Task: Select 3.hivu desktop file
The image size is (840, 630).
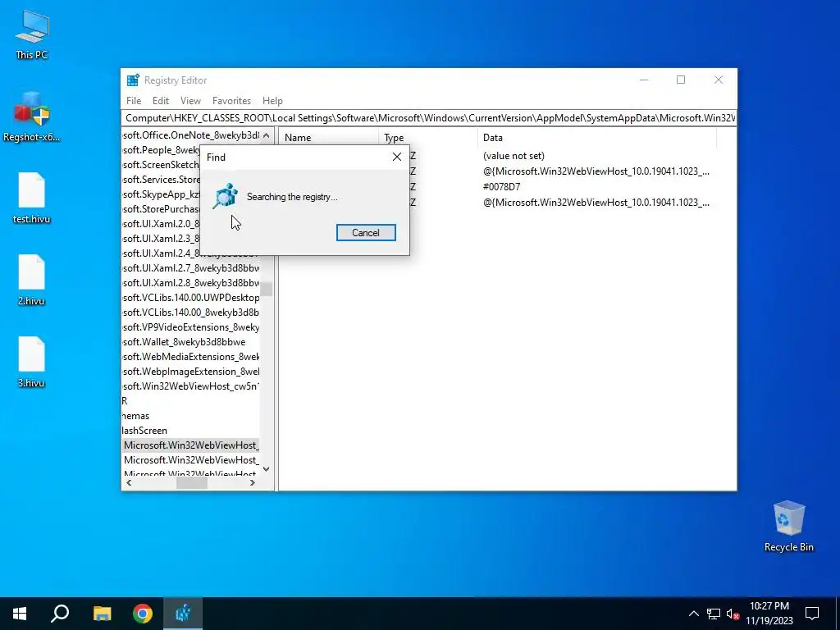Action: [x=32, y=362]
